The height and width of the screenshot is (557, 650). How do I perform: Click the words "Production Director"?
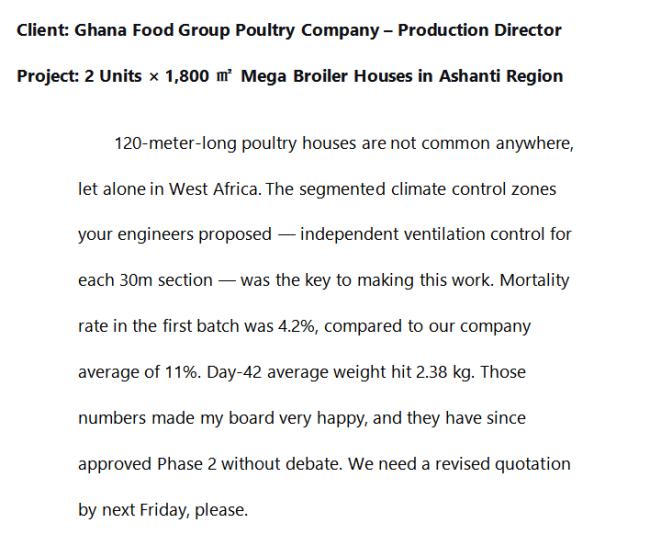480,30
